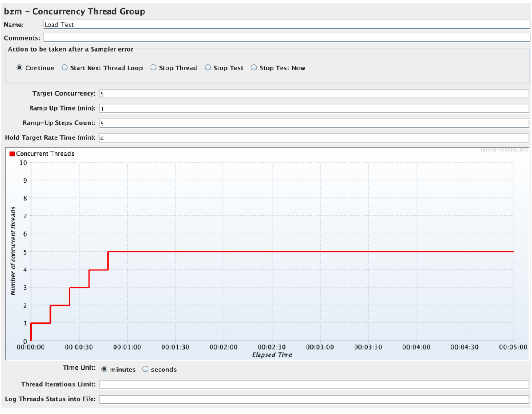532x414 pixels.
Task: Click the 00:02:30 label on time axis
Action: tap(272, 347)
